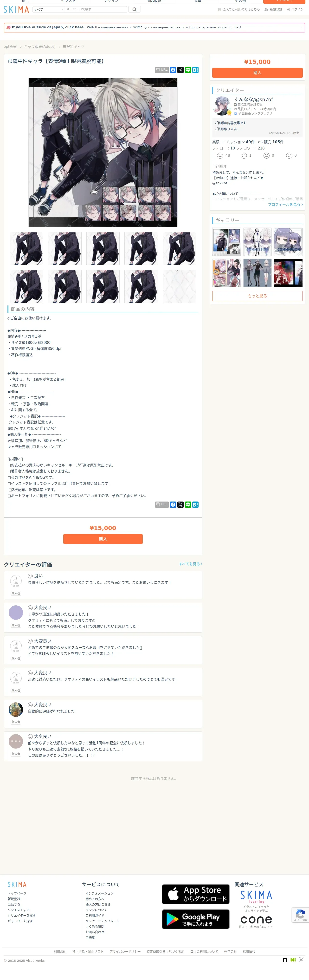309x980 pixels.
Task: Select キャラ販売(Adopt) breadcrumb item
Action: [x=40, y=46]
